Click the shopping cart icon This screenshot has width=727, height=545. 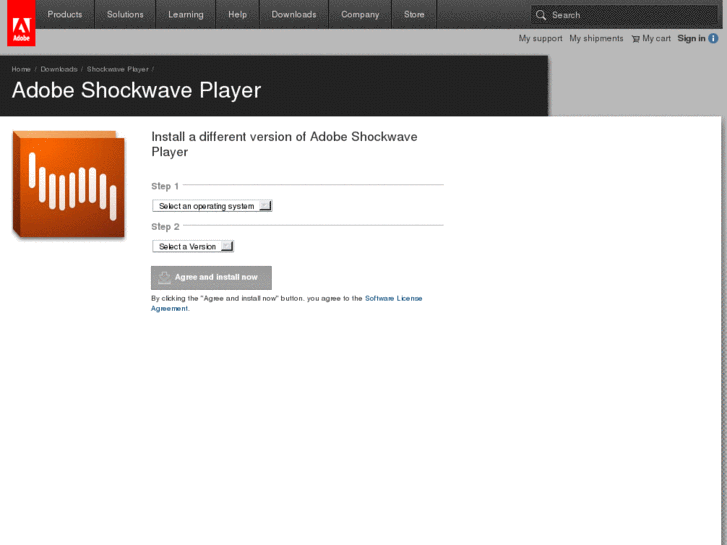pyautogui.click(x=635, y=39)
